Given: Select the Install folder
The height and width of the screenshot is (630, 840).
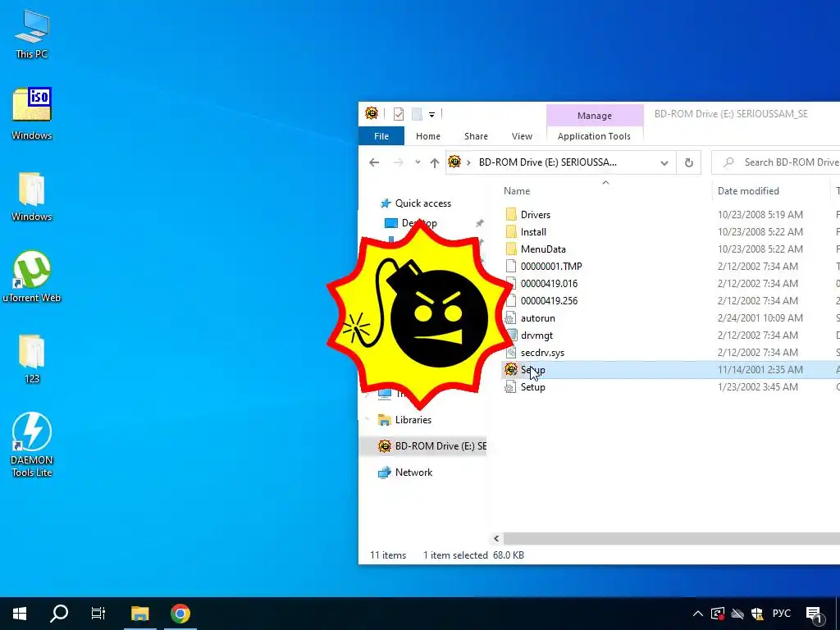Looking at the screenshot, I should pos(533,232).
